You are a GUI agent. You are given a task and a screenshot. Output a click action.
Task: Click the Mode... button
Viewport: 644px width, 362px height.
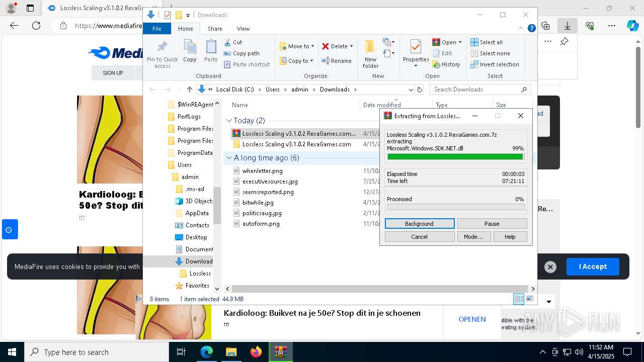point(473,237)
